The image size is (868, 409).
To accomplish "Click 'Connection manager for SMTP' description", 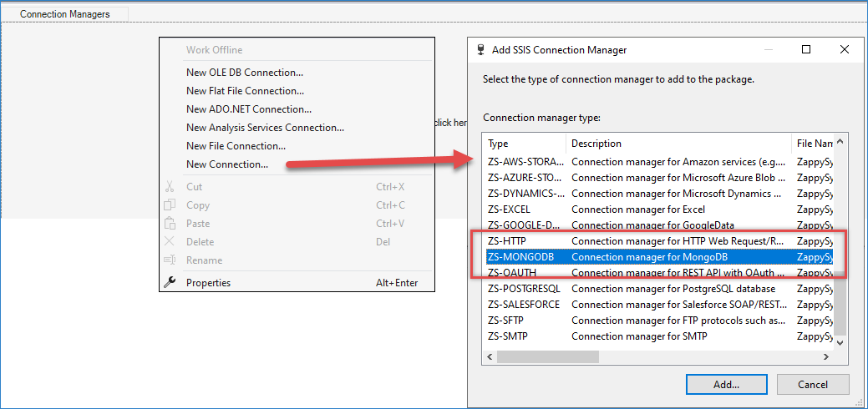I will [639, 336].
